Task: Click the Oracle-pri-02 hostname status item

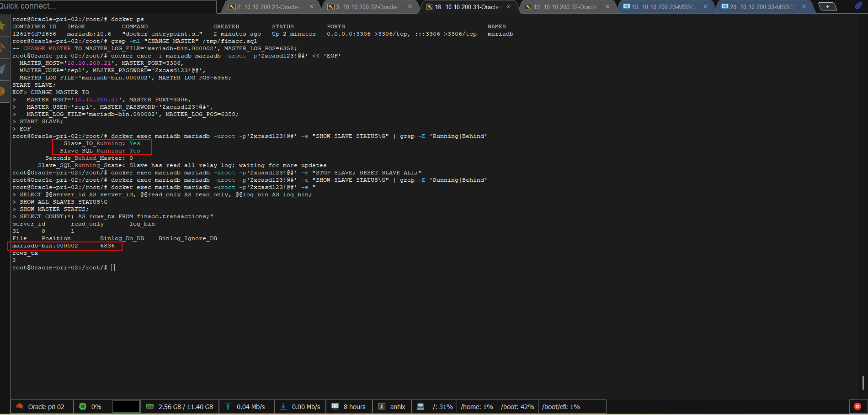Action: 41,407
